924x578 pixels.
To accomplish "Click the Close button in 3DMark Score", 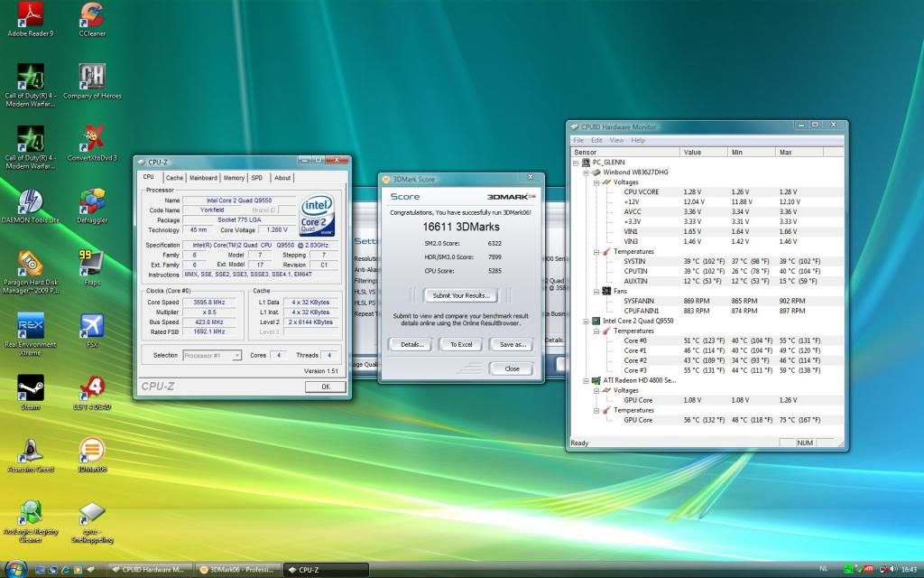I will click(x=512, y=368).
